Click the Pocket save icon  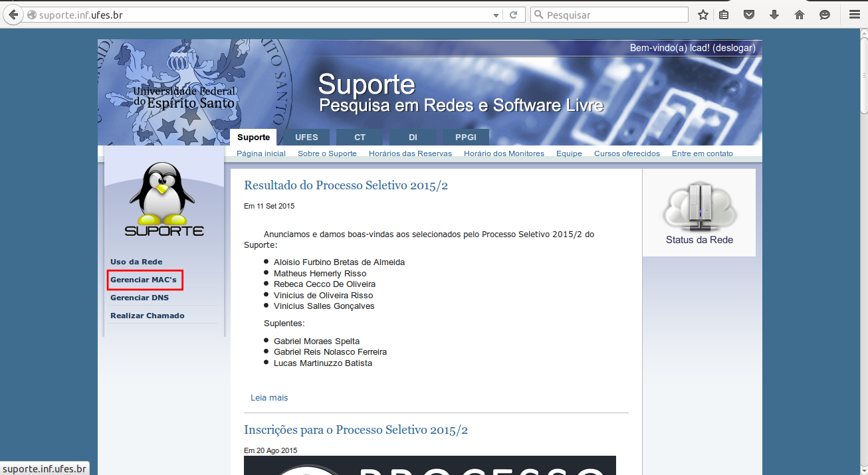749,15
